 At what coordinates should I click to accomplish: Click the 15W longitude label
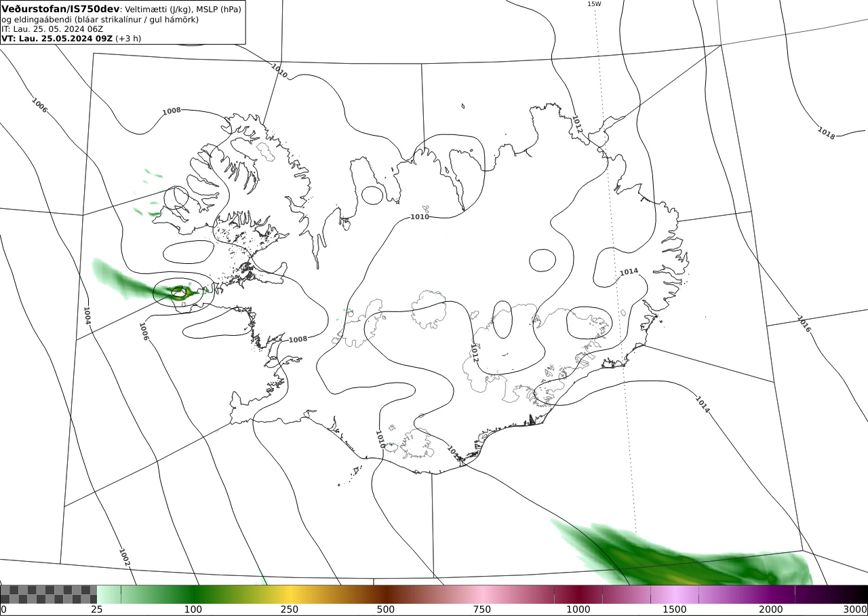[594, 4]
